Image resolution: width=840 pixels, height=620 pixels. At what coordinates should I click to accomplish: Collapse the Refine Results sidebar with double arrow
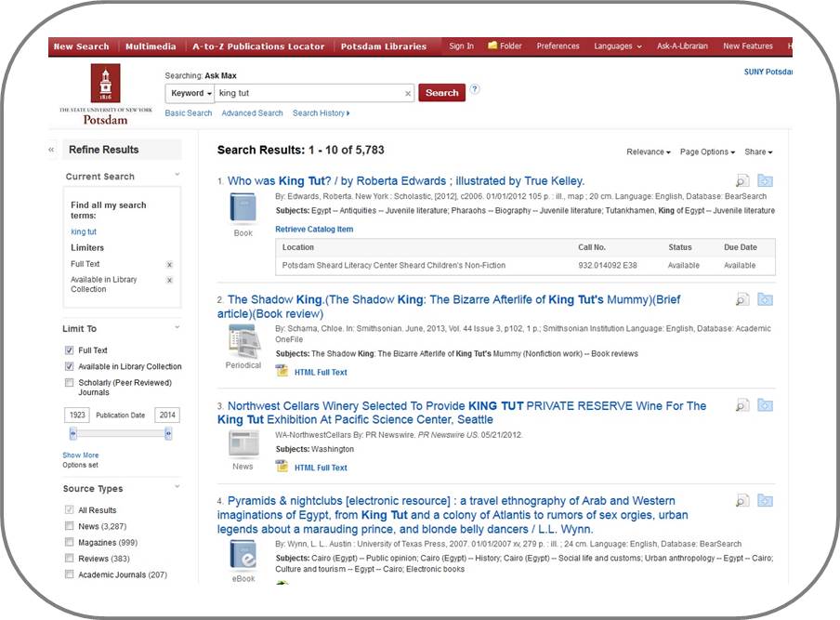pos(51,150)
